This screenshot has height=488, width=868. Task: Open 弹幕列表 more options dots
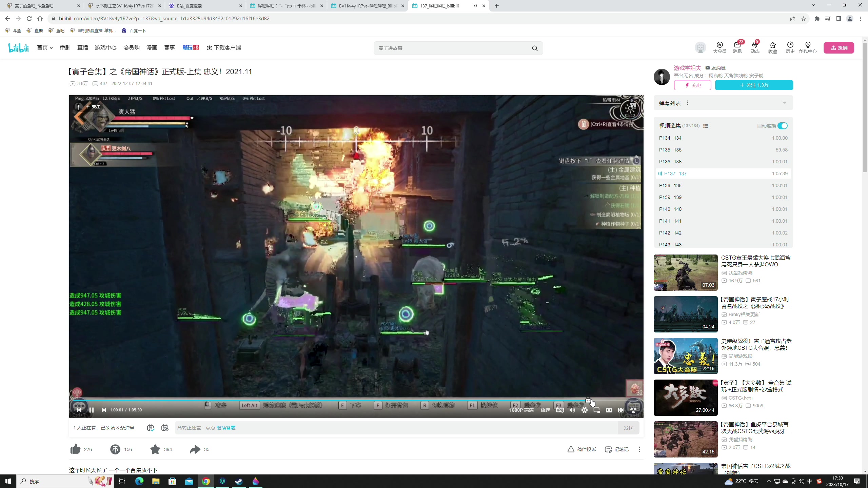click(688, 103)
